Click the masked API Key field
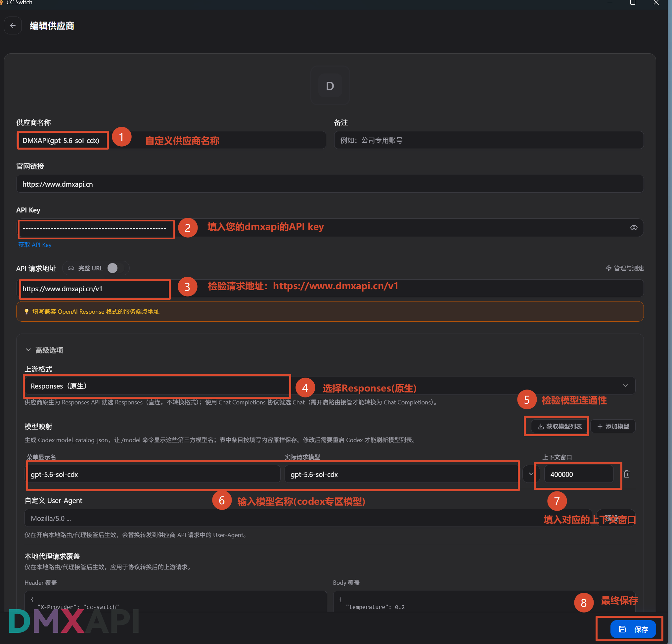The image size is (672, 644). pyautogui.click(x=330, y=228)
